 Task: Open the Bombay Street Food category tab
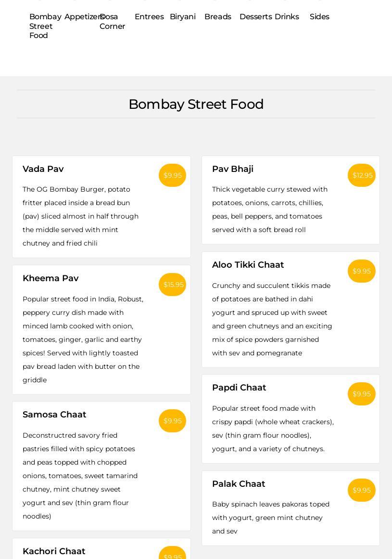pos(45,26)
